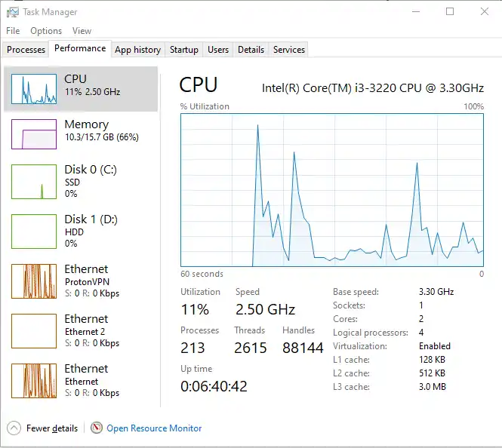Switch to the Services tab

tap(289, 50)
